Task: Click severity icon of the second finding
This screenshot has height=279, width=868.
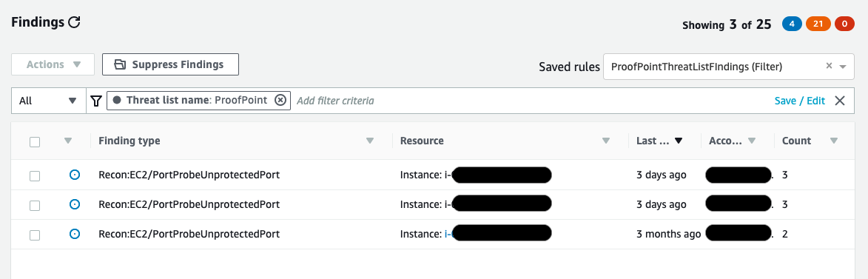Action: [75, 204]
